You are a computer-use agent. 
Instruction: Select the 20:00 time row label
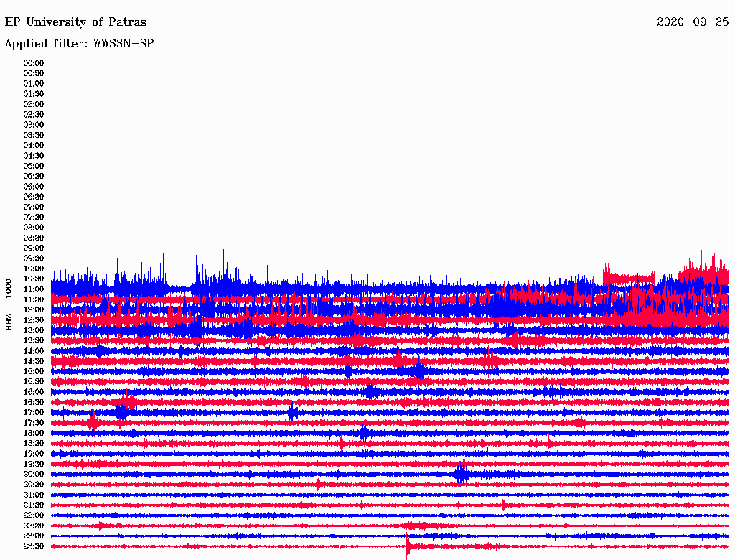point(33,474)
